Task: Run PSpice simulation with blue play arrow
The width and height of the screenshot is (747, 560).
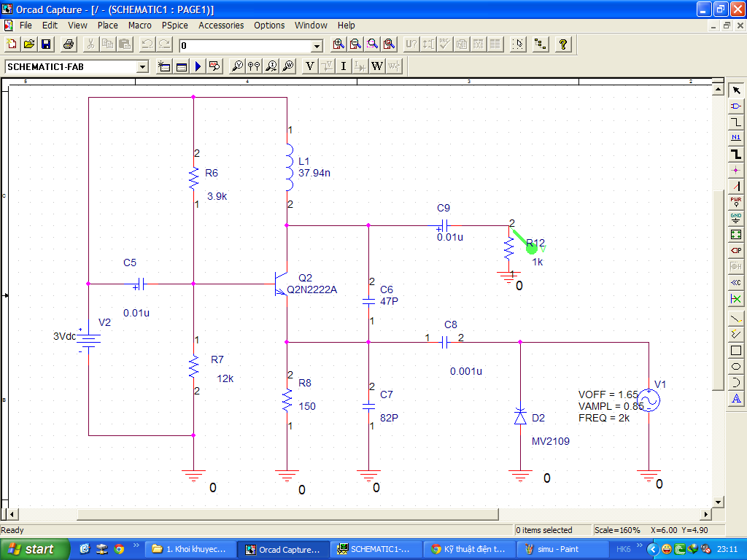Action: click(x=198, y=66)
